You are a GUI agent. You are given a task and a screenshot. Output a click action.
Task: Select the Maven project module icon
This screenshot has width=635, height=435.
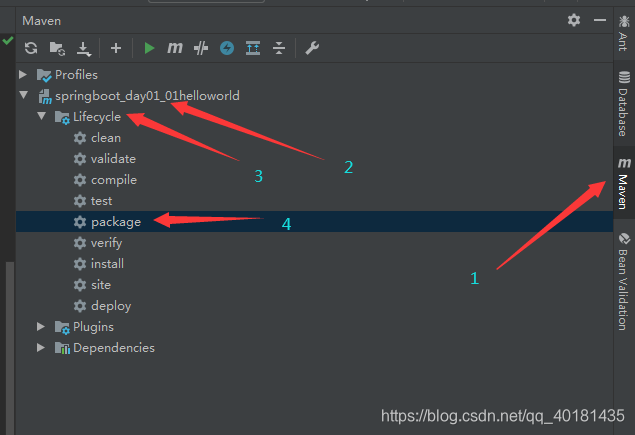point(45,96)
